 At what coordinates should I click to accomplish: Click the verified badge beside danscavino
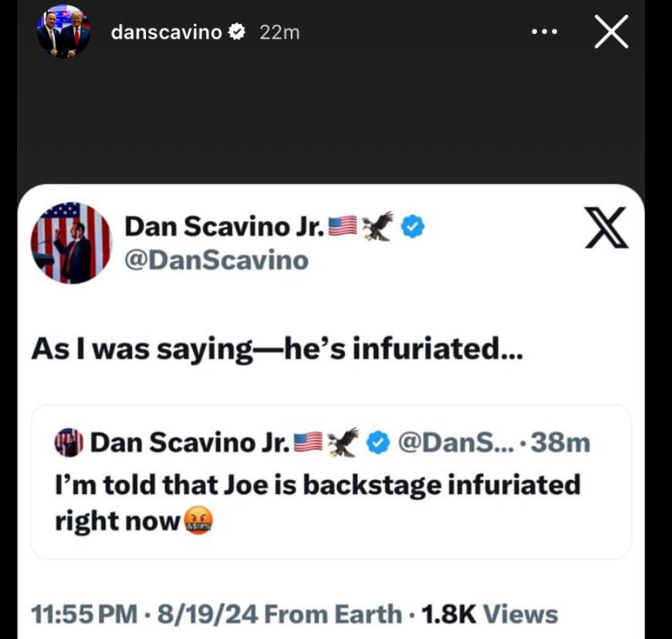[x=238, y=32]
